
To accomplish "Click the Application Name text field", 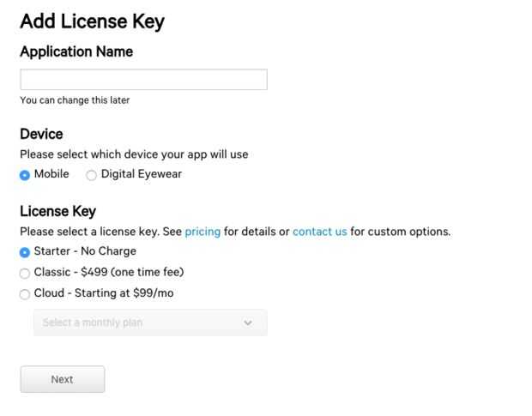I will click(143, 80).
